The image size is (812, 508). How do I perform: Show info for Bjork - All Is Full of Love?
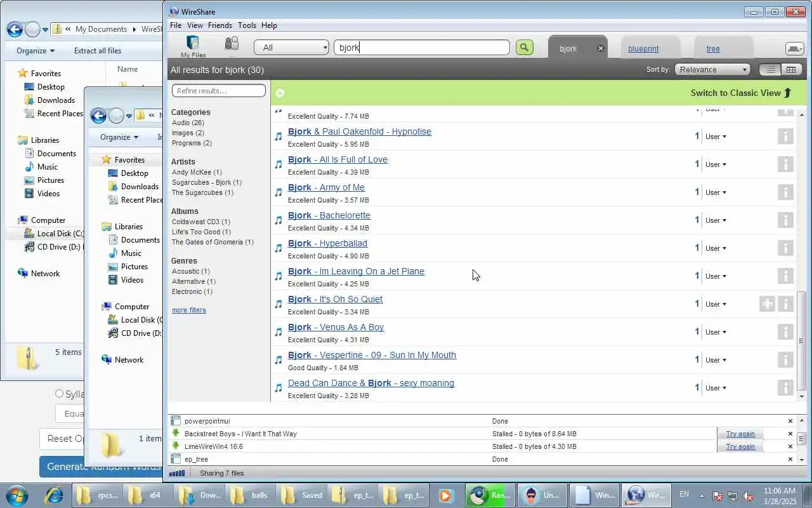[785, 164]
